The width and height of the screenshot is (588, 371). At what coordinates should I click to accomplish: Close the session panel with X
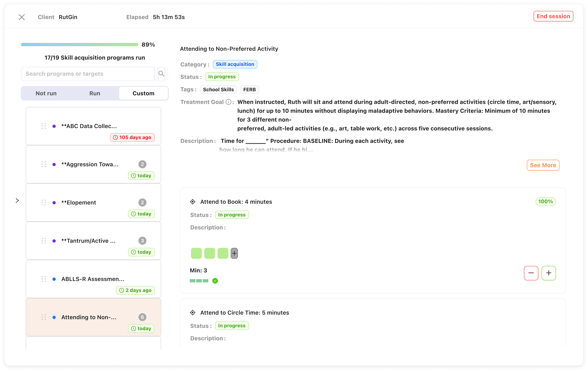[x=22, y=17]
